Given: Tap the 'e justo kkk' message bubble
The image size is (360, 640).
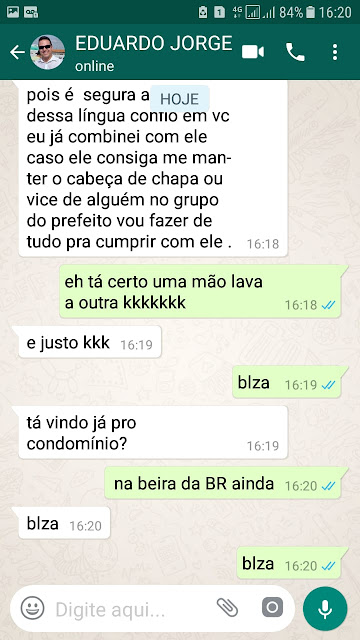Looking at the screenshot, I should click(x=89, y=343).
